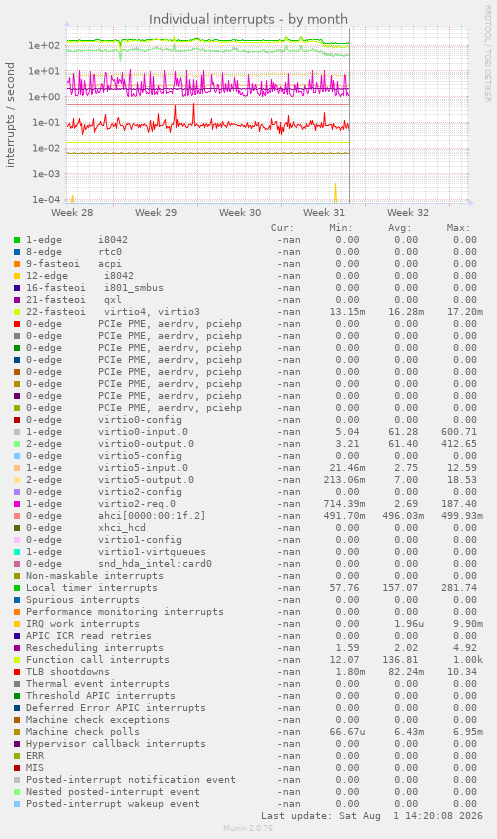This screenshot has height=839, width=497.
Task: Click the Rescheduling interrupts legend label
Action: 95,648
